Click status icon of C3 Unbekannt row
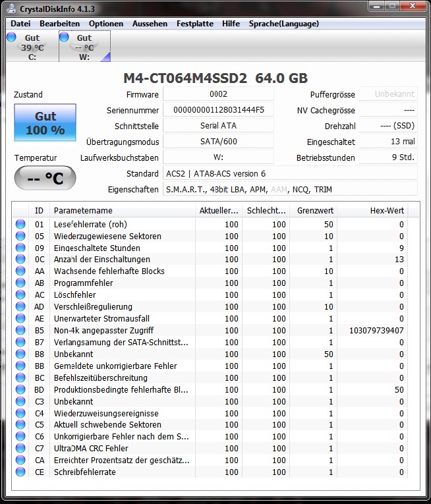 tap(20, 401)
